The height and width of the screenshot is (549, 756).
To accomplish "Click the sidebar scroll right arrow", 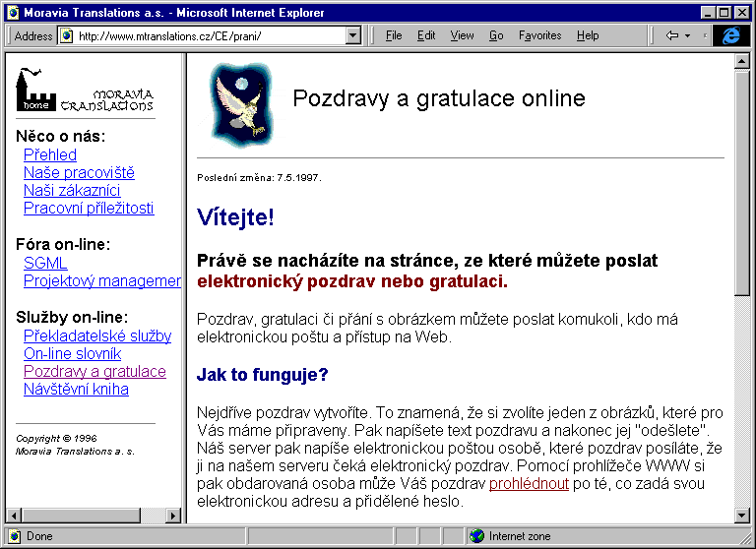I will click(173, 516).
